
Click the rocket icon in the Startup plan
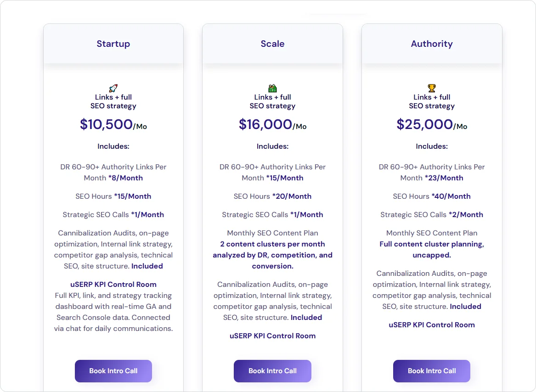(113, 88)
